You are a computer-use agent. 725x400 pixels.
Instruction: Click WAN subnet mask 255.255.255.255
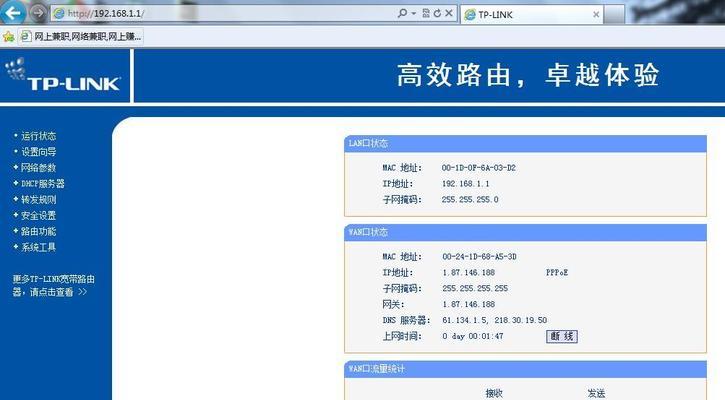475,289
